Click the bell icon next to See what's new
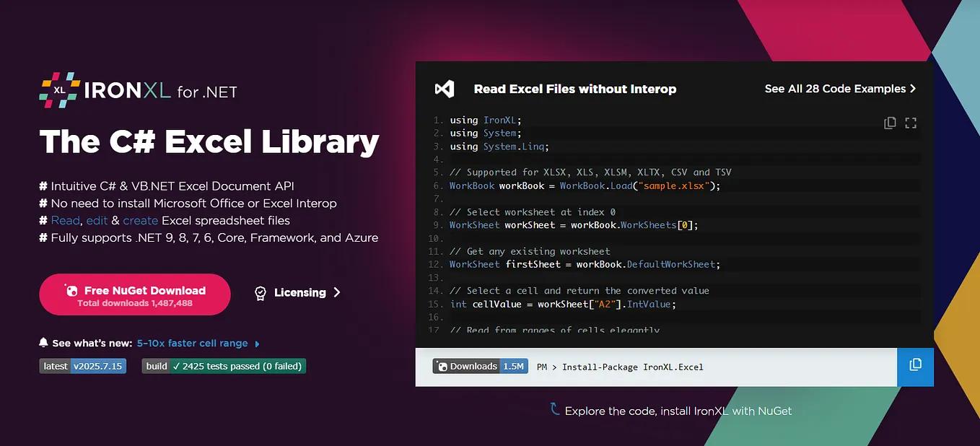Screen dimensions: 980x446 tap(44, 343)
